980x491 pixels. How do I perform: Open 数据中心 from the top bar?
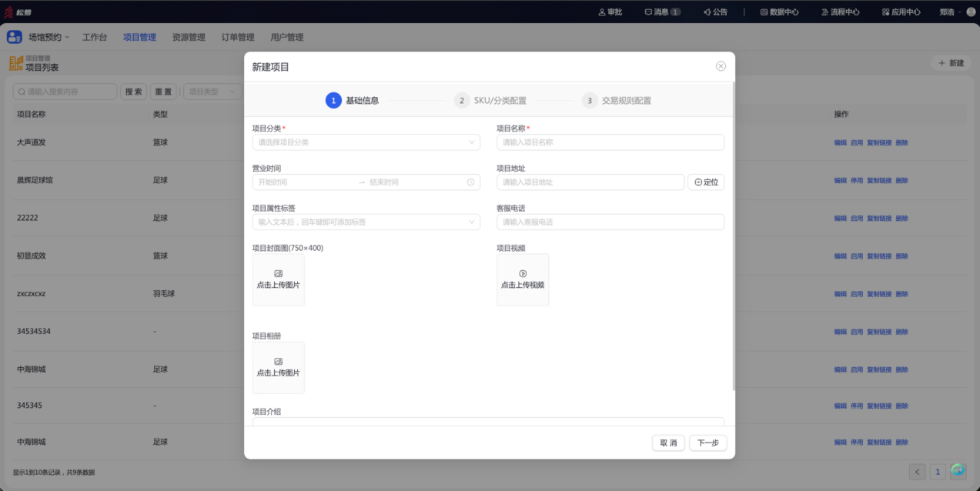point(779,12)
